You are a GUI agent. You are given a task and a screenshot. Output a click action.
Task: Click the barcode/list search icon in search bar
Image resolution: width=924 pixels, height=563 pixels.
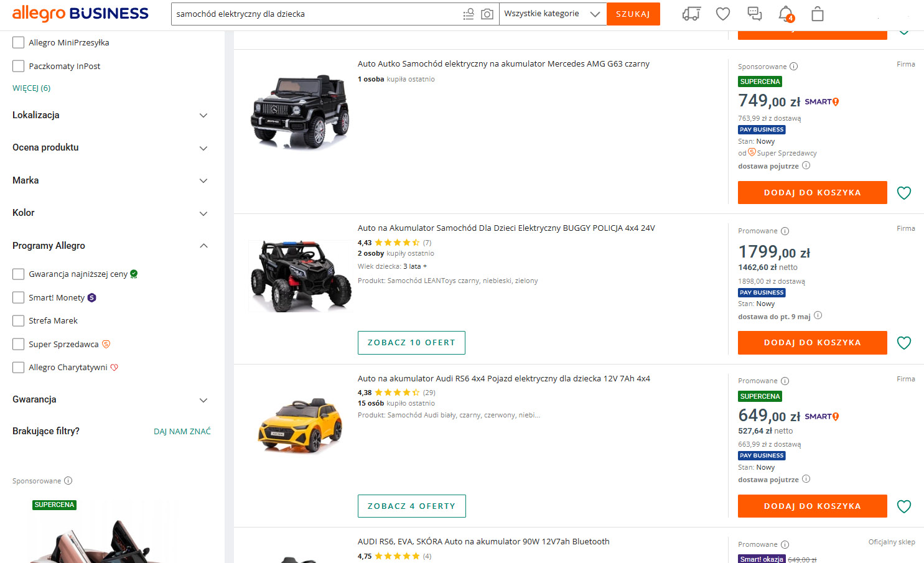[469, 14]
